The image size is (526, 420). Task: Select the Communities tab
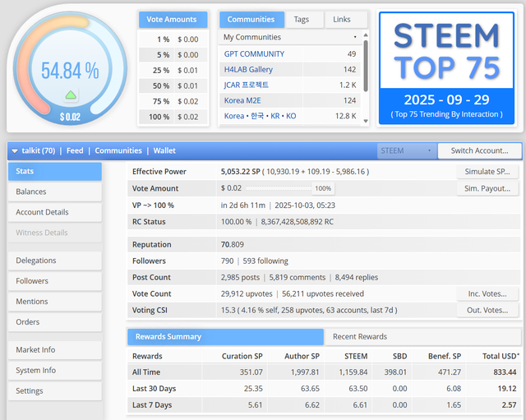coord(251,20)
